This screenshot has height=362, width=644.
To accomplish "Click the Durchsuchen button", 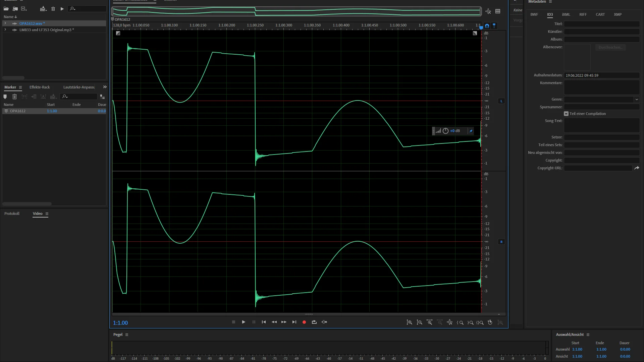I will click(x=610, y=48).
